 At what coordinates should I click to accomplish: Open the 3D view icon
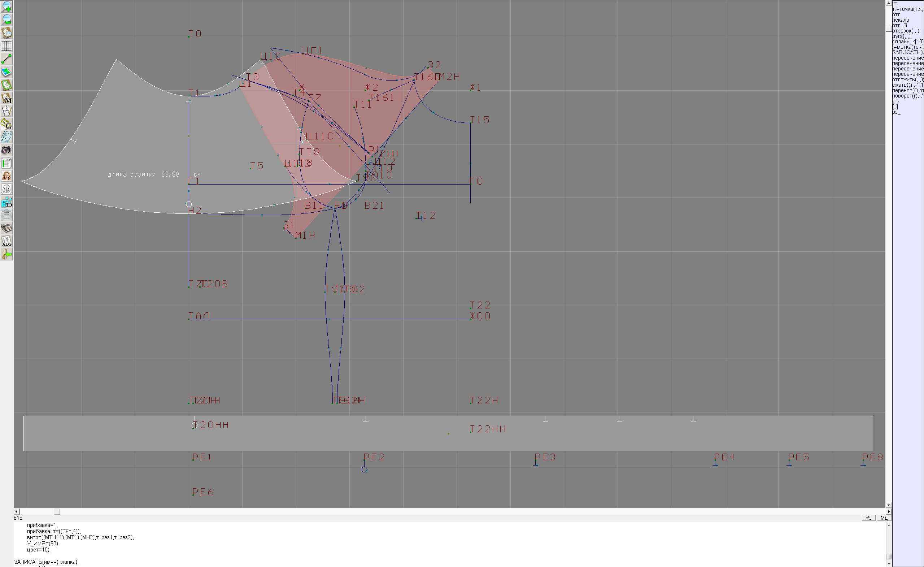(6, 202)
